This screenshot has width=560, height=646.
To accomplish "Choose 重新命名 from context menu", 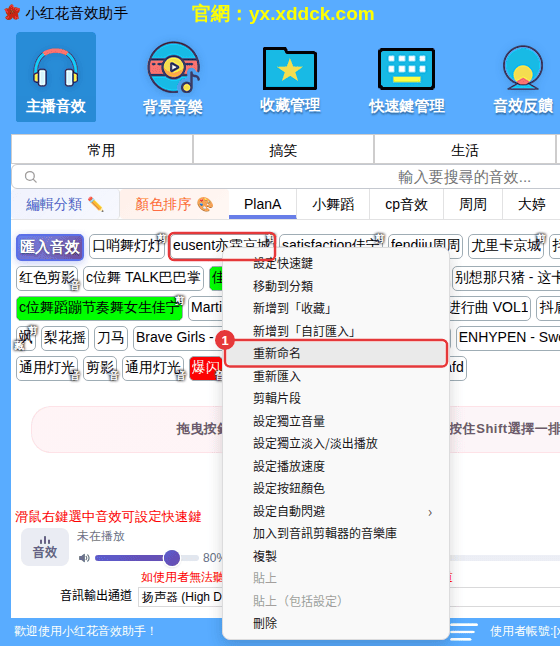I will pos(336,353).
